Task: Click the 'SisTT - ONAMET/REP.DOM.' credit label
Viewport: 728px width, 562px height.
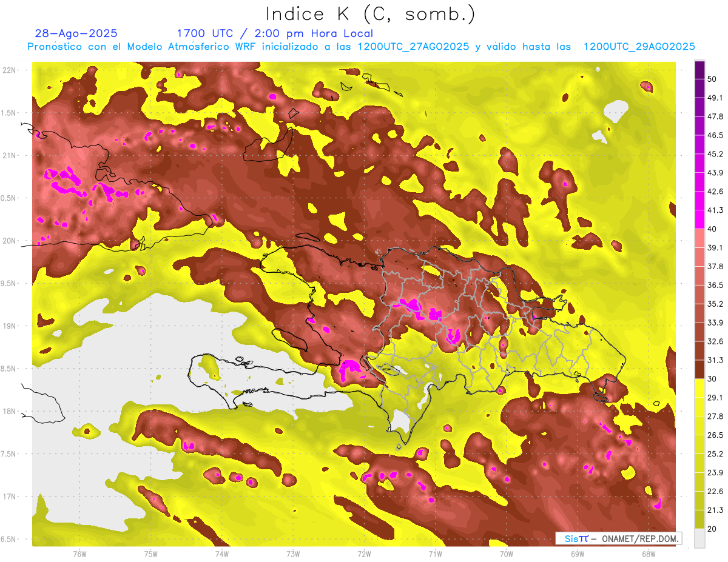Action: 618,538
